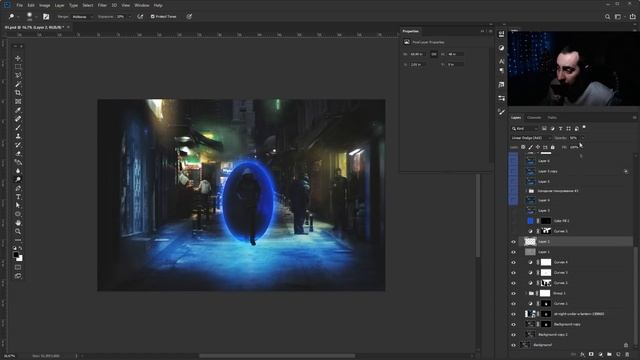Click Create new layer icon
This screenshot has width=640, height=360.
pos(618,354)
